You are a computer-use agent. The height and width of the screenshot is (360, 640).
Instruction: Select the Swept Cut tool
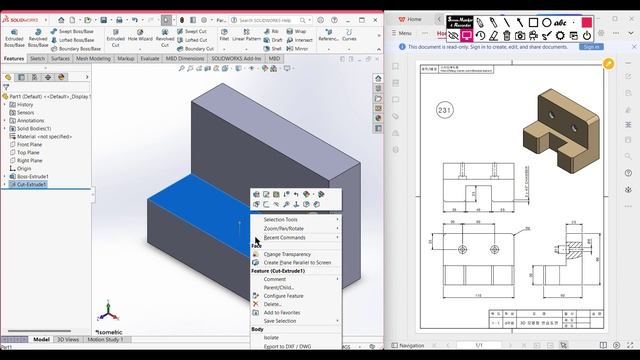(192, 31)
